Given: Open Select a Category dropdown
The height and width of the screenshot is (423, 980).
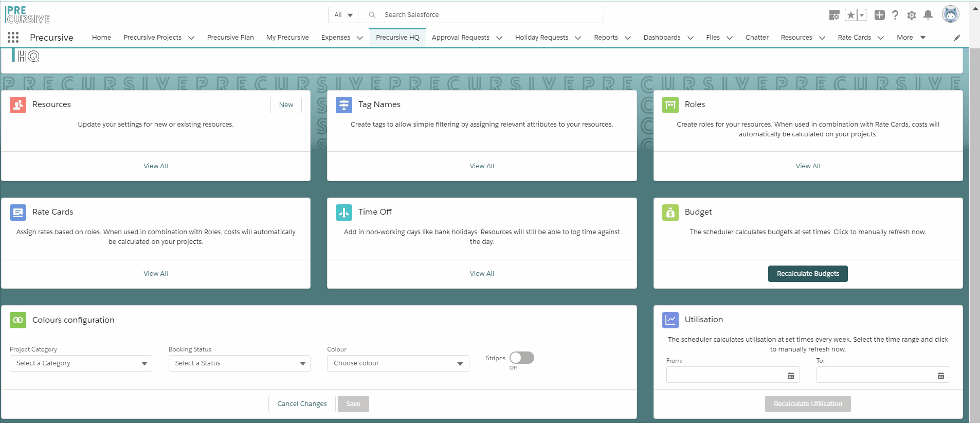Looking at the screenshot, I should point(81,363).
